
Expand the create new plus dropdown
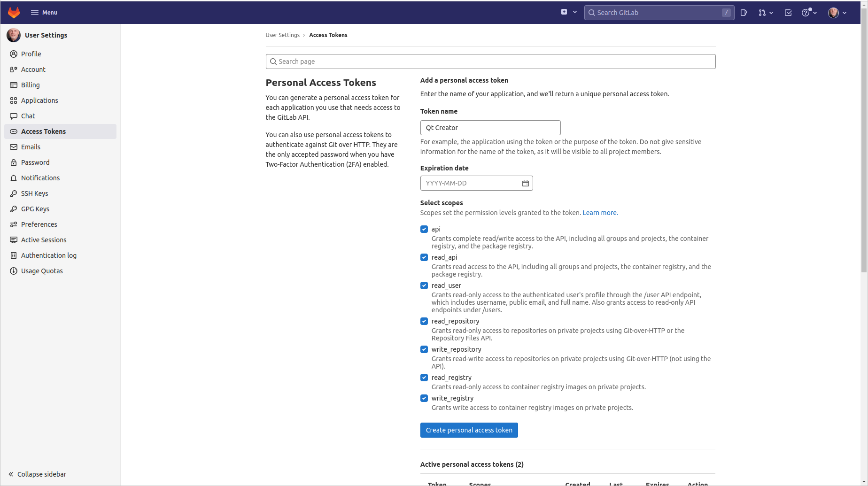point(569,12)
